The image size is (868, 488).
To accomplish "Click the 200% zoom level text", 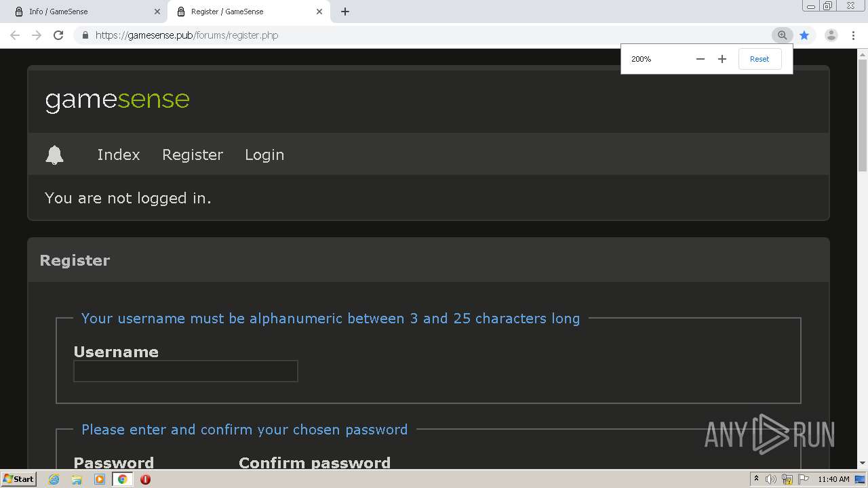I will (x=641, y=59).
